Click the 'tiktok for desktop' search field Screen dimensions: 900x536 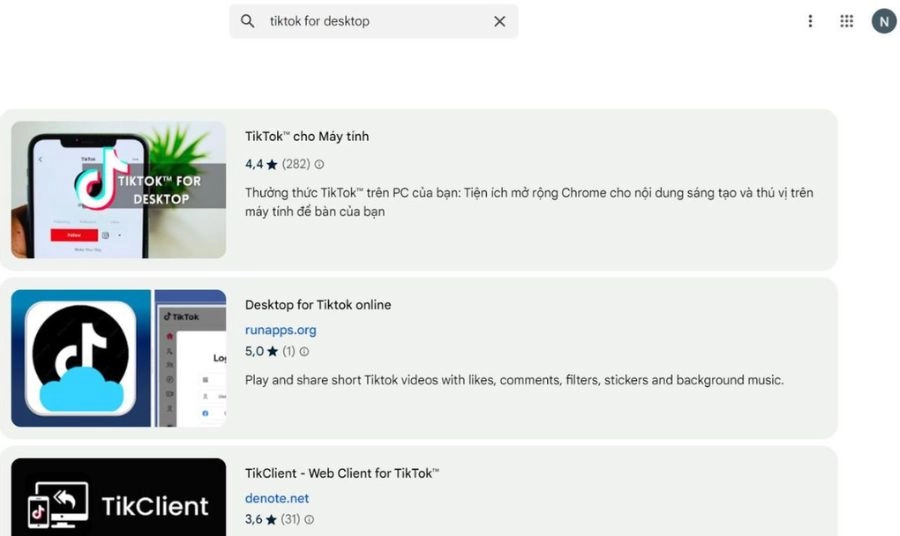[374, 21]
